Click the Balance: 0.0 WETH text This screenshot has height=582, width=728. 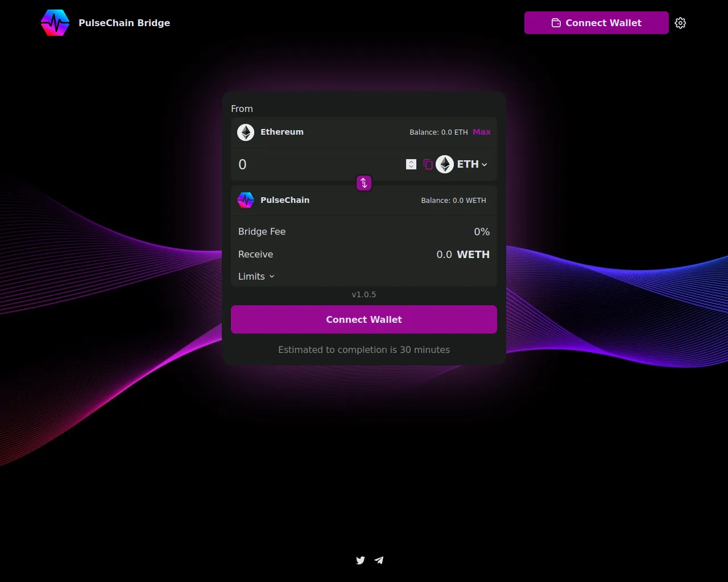click(x=453, y=201)
